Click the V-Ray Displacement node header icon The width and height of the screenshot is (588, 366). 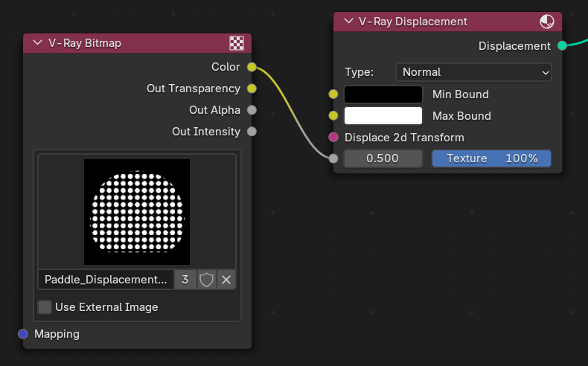[547, 22]
